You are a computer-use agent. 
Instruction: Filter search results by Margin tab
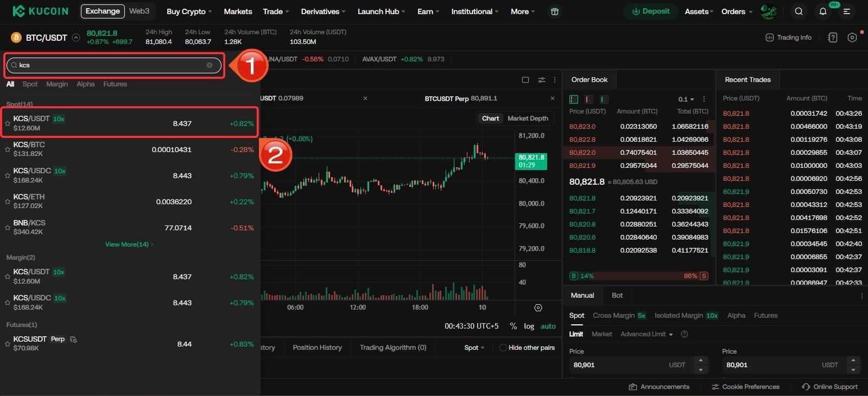pos(57,84)
